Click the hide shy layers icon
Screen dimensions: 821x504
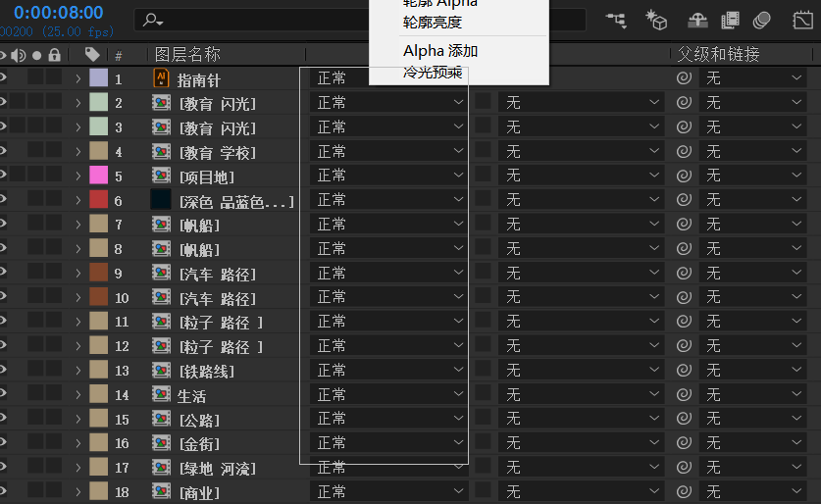point(697,20)
